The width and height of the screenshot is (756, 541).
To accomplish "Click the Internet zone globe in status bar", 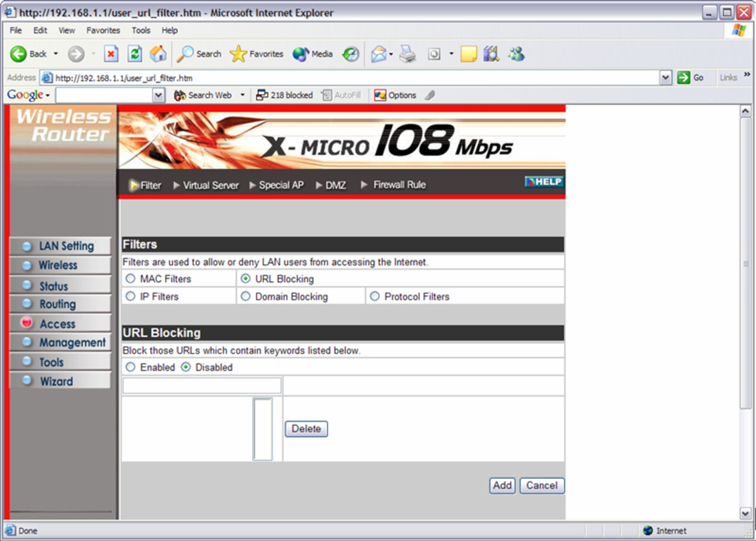I will click(x=648, y=531).
